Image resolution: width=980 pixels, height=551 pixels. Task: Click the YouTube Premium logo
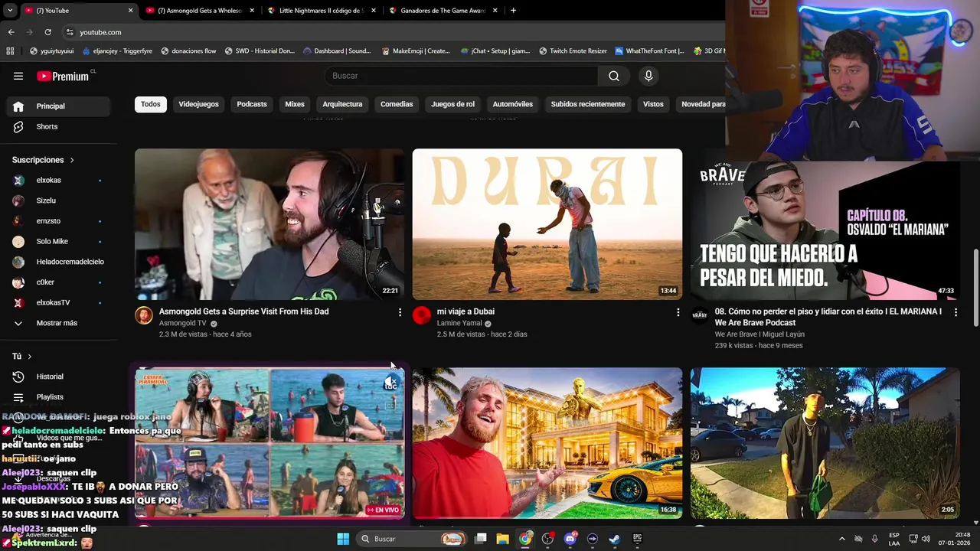pos(63,76)
